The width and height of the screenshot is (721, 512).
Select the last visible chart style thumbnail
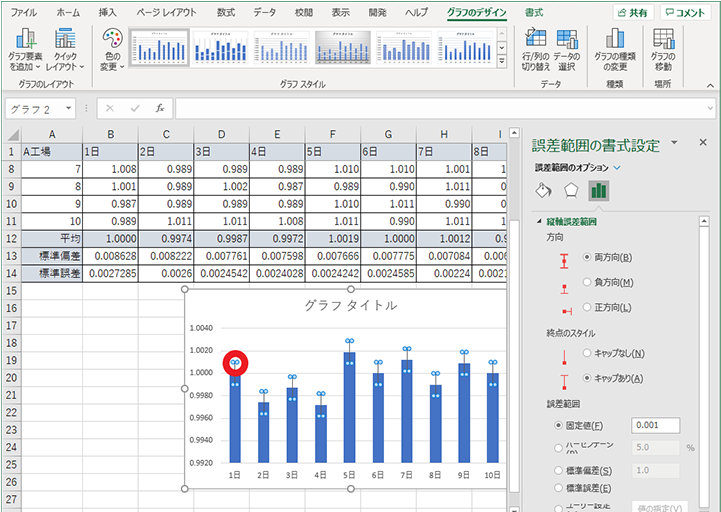click(x=465, y=48)
